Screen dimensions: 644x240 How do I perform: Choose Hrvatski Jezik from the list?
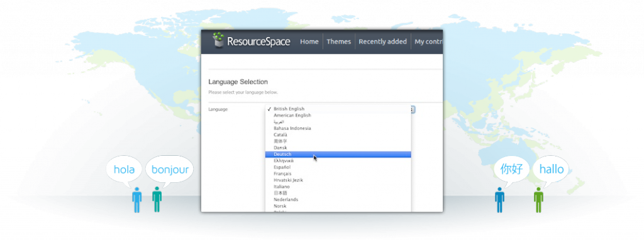point(338,180)
